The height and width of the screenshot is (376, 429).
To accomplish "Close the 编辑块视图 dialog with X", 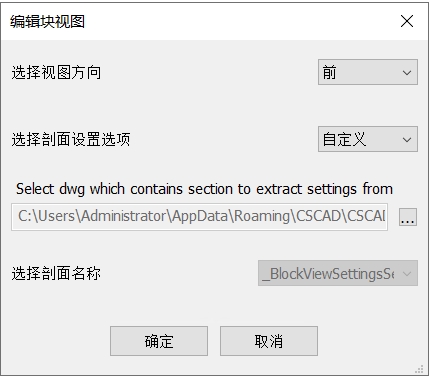I will pyautogui.click(x=407, y=21).
